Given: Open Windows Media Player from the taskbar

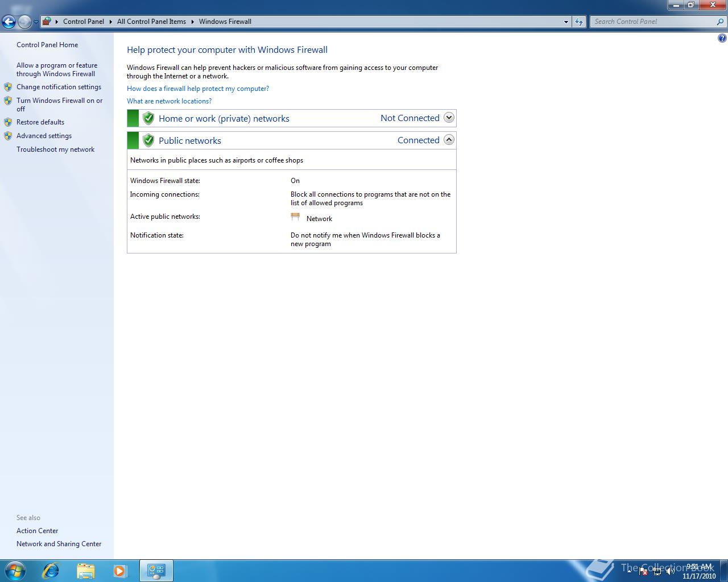Looking at the screenshot, I should 120,571.
